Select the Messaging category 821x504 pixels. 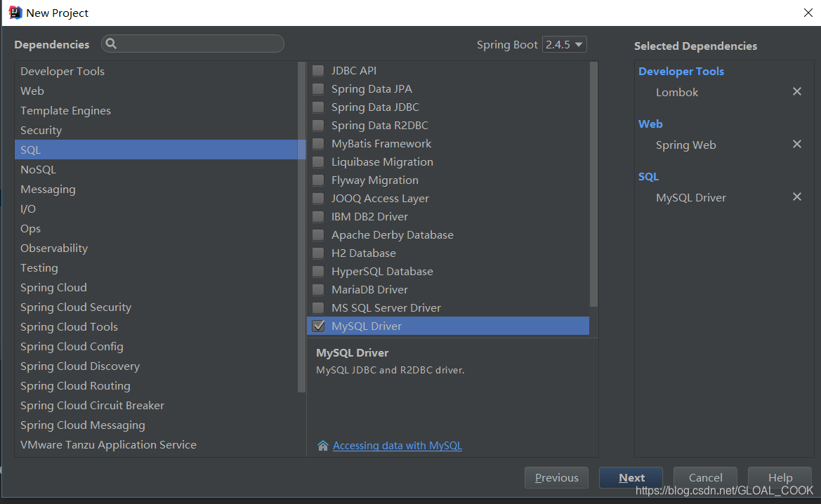[157, 189]
